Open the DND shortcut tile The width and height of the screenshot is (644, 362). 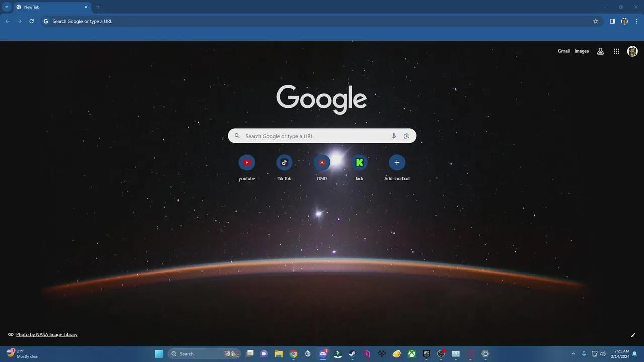(x=322, y=168)
